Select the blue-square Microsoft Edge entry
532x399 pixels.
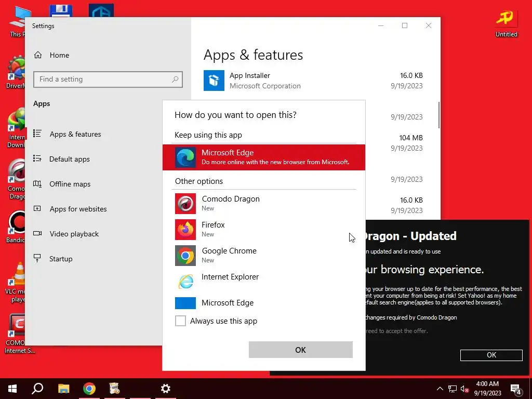[263, 303]
